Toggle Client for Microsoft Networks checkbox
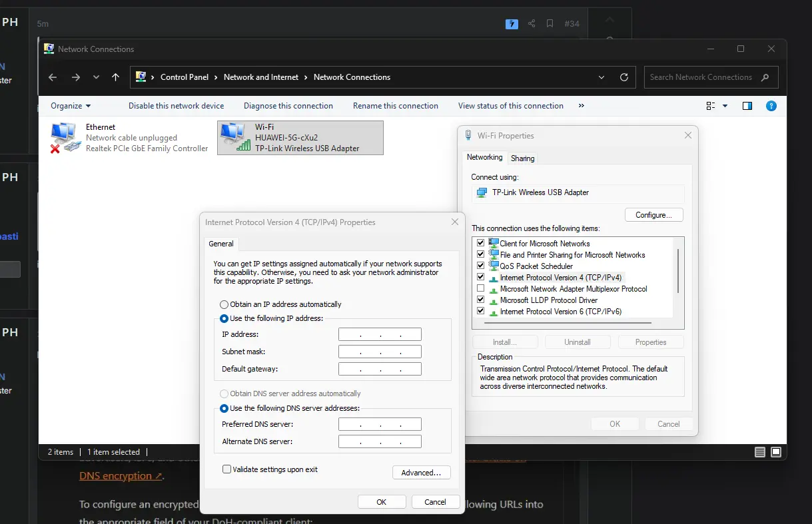Viewport: 812px width, 524px height. click(480, 244)
